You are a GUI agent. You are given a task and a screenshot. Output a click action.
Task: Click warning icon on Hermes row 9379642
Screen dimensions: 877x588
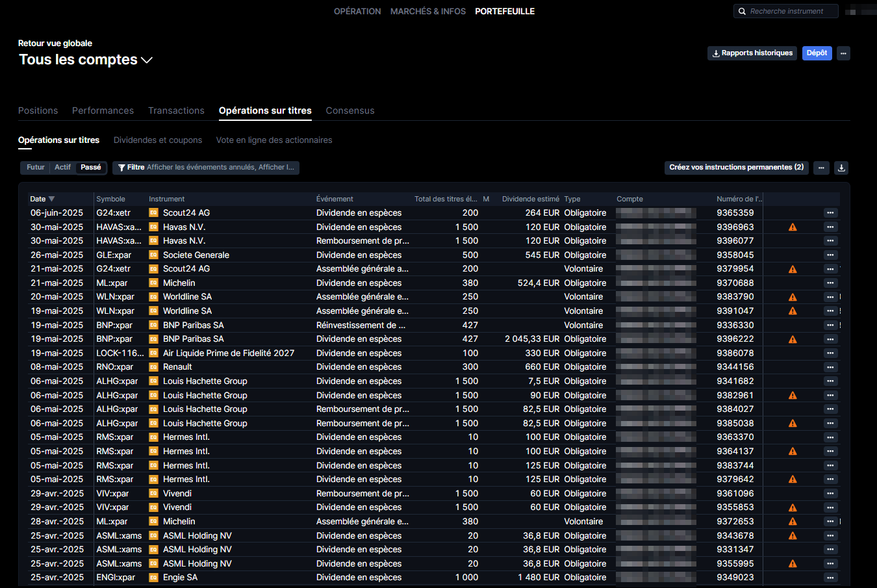[x=793, y=479]
